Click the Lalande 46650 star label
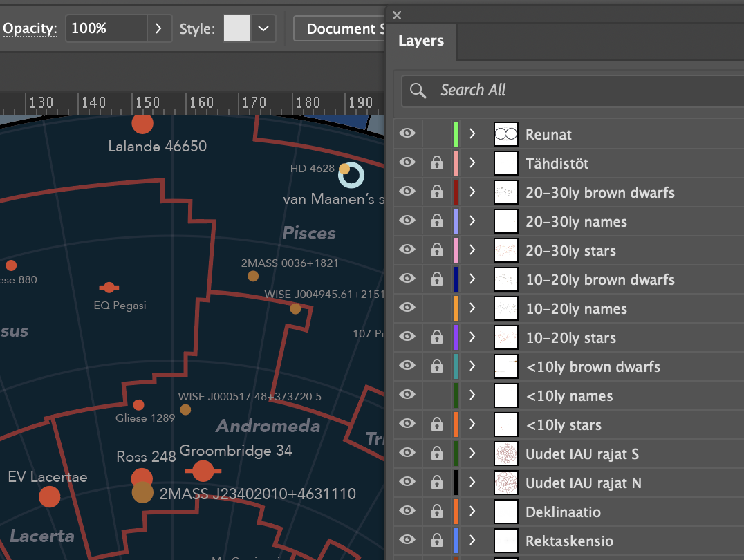Screen dimensions: 744x560 point(158,146)
